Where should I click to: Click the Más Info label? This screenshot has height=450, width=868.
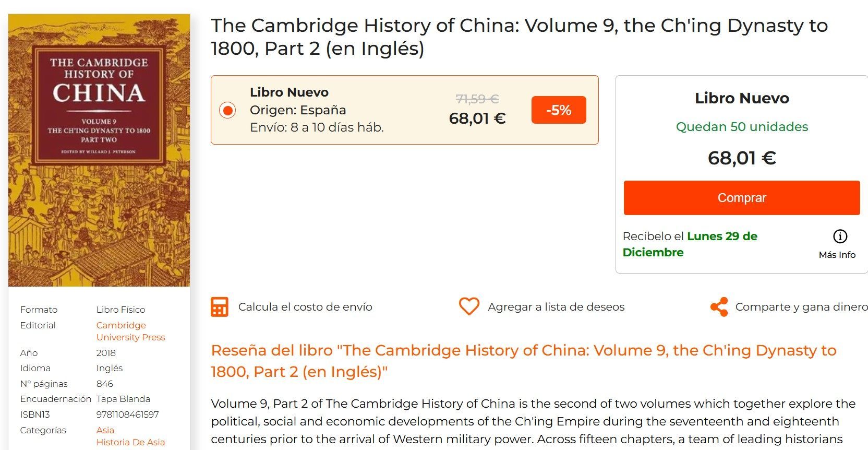[837, 255]
